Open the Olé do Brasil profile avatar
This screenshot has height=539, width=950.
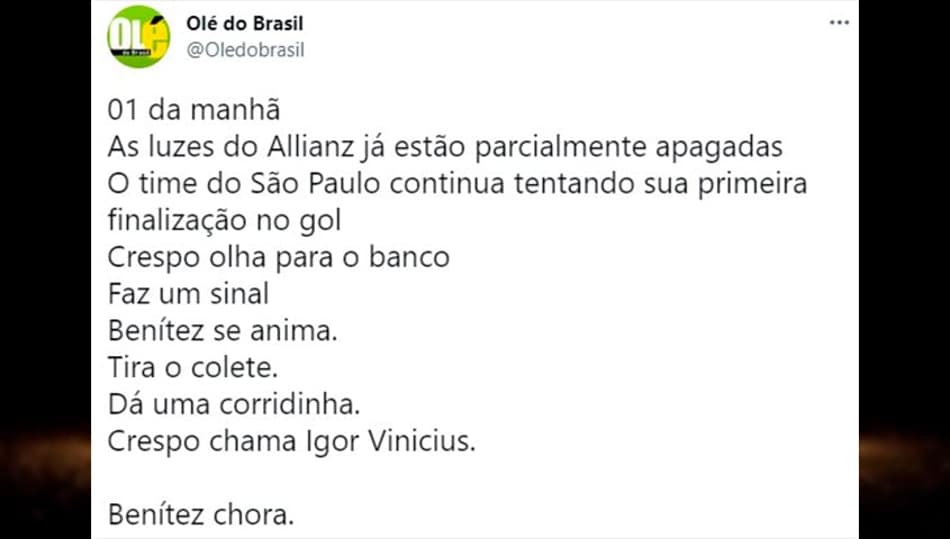pos(139,36)
